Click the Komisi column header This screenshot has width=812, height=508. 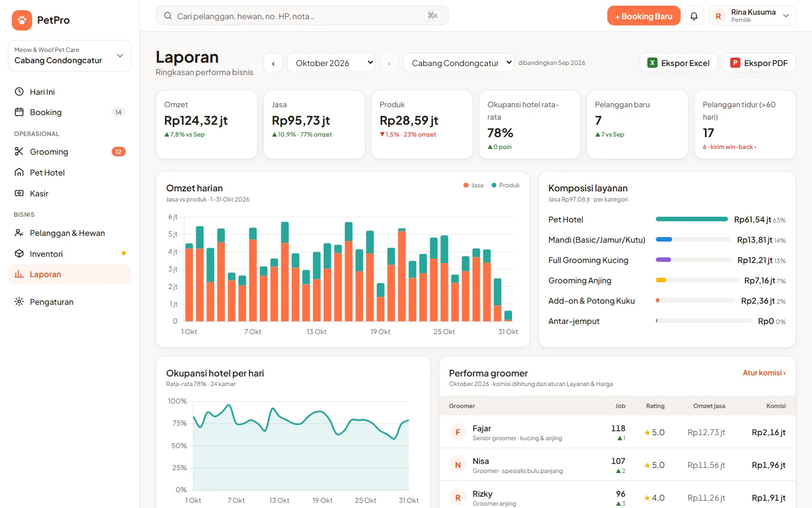tap(776, 406)
